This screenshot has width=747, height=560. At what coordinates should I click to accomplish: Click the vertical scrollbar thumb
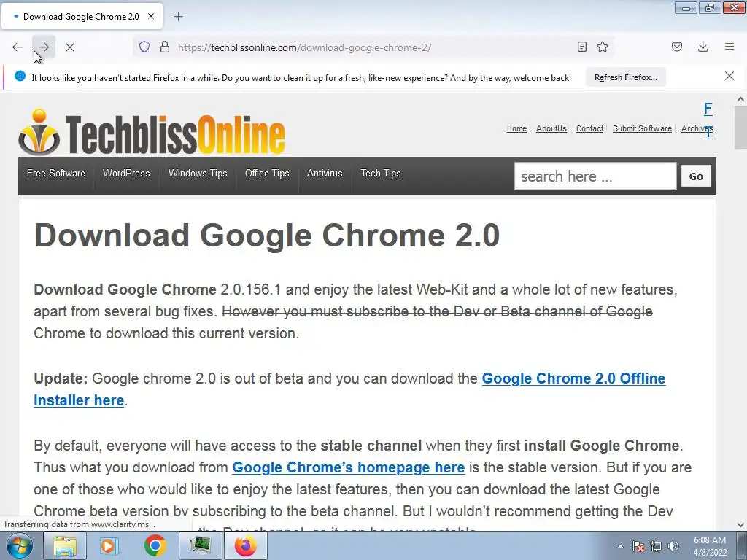click(x=740, y=128)
